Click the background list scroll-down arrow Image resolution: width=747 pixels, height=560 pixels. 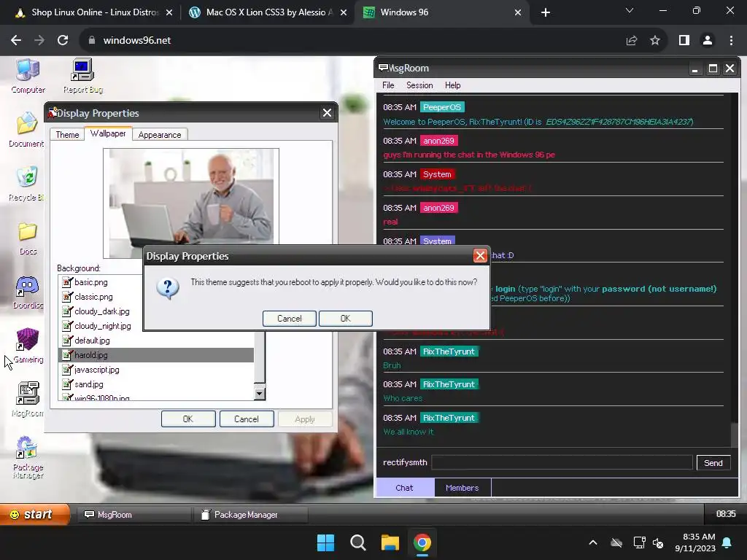(x=260, y=393)
